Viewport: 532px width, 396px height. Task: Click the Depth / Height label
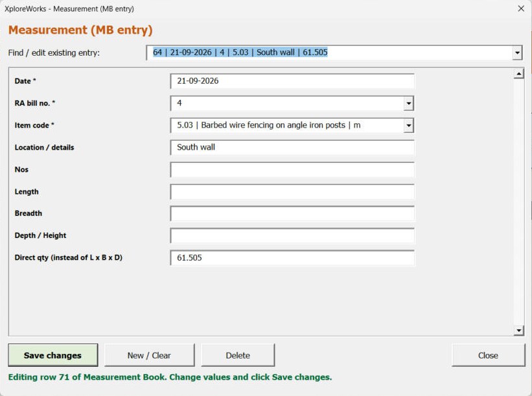(40, 235)
